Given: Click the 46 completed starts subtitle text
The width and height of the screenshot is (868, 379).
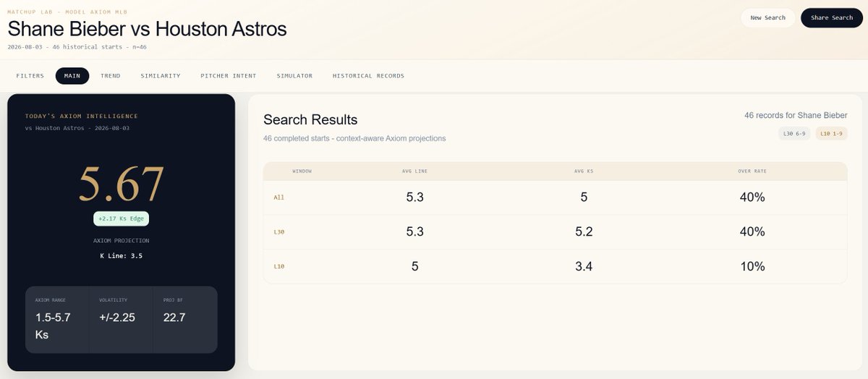Looking at the screenshot, I should point(354,138).
